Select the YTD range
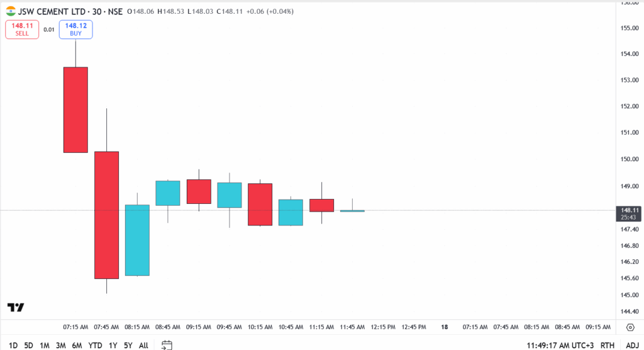This screenshot has height=350, width=644. (95, 345)
